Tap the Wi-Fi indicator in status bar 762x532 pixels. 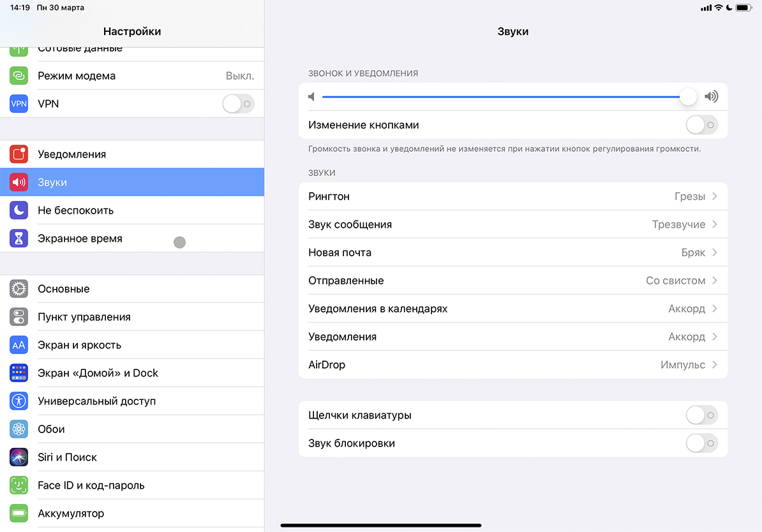click(718, 8)
